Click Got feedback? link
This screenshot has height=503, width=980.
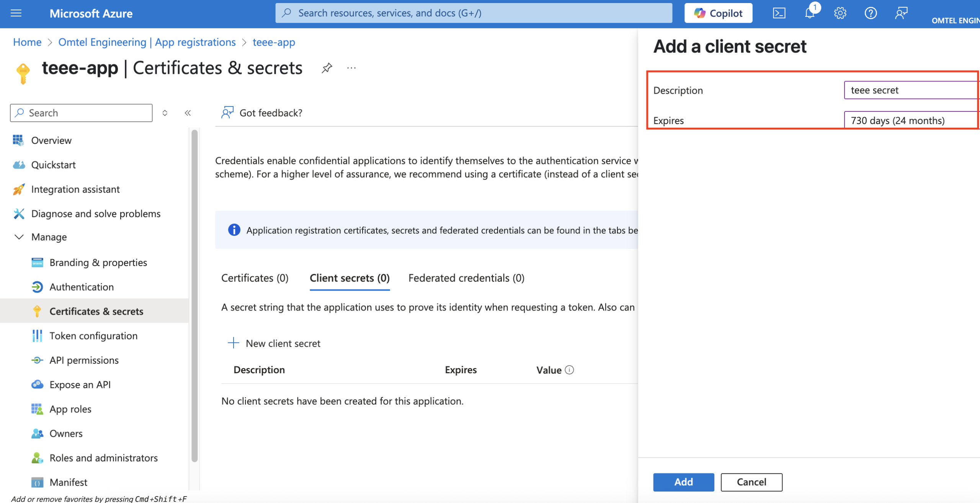pos(271,113)
